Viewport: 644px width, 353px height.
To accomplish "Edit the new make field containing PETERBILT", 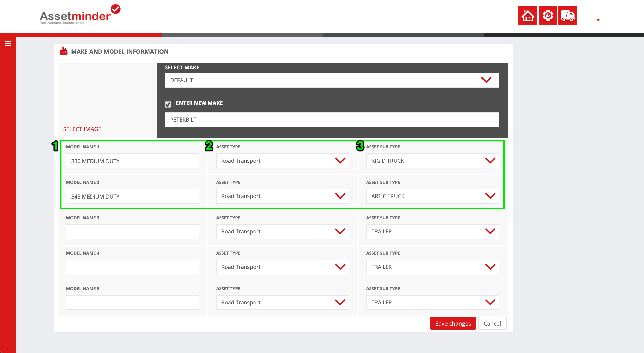I will click(x=332, y=120).
